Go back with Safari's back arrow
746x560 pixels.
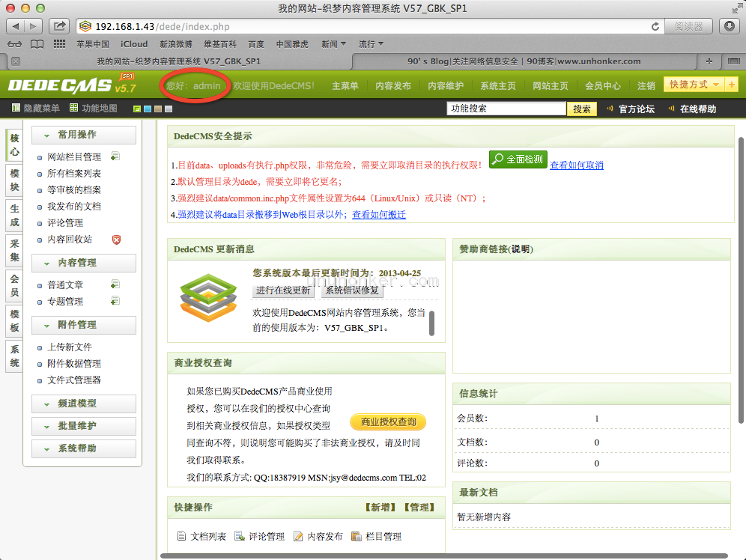(15, 26)
